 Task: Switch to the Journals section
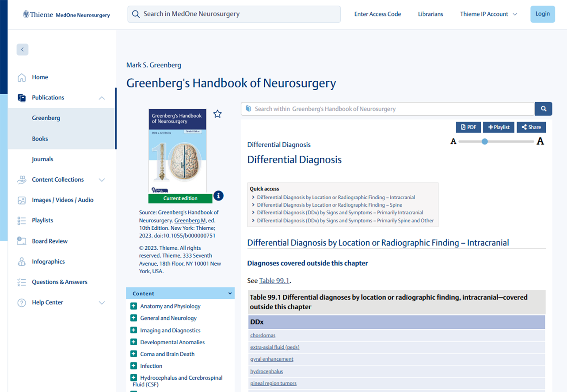click(x=42, y=159)
